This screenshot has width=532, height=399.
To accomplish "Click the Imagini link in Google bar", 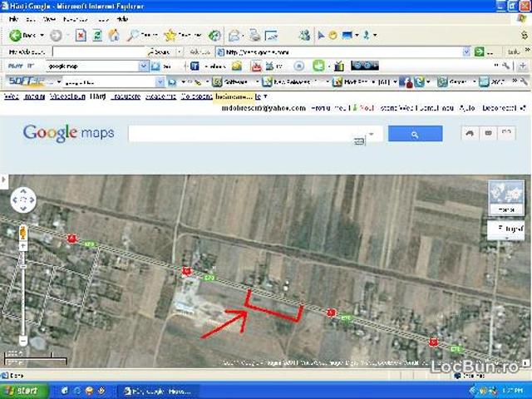I will click(35, 97).
